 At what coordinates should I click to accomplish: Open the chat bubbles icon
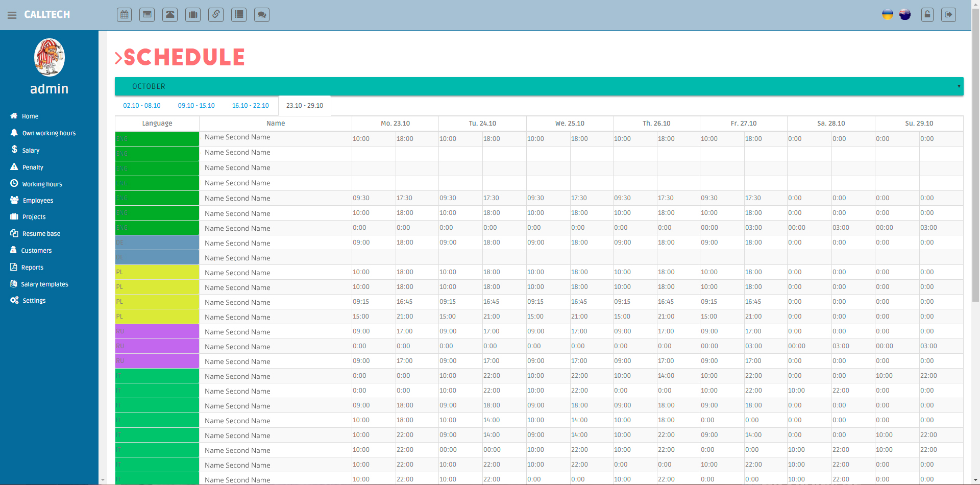pos(262,15)
